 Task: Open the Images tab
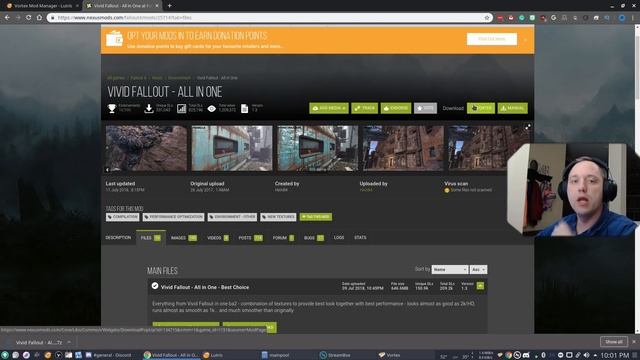click(183, 238)
